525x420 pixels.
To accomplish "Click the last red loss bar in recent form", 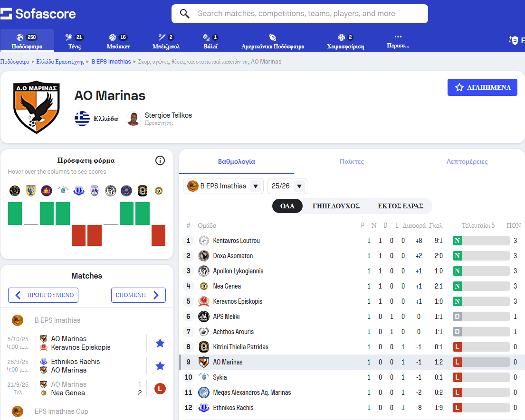I will pos(158,235).
